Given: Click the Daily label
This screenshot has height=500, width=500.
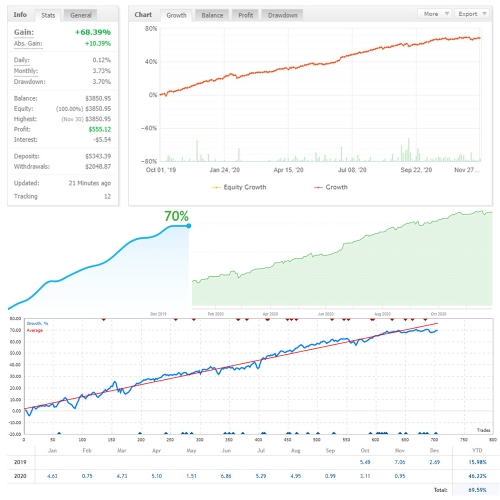Looking at the screenshot, I should (21, 60).
